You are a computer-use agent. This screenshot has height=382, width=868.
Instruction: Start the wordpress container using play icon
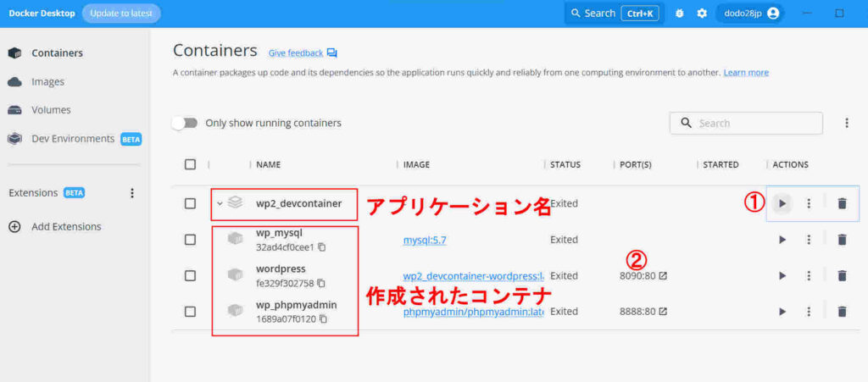[x=782, y=276]
